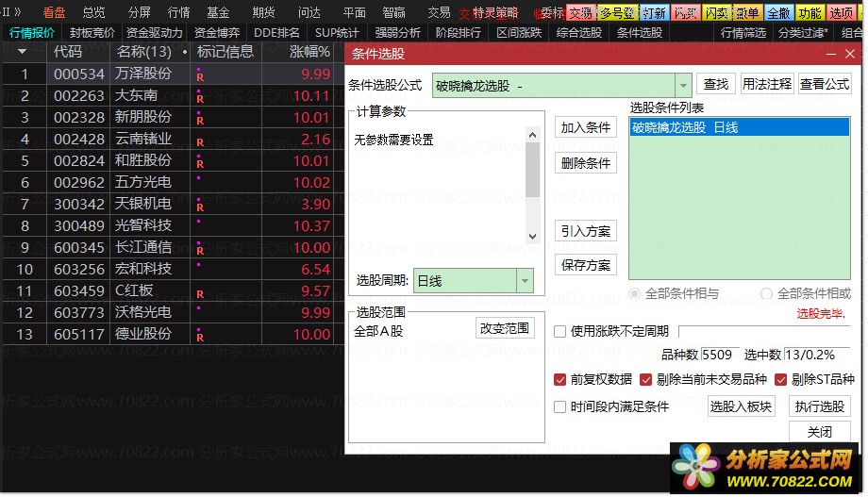
Task: Click the 多号登 multi-account login button
Action: pyautogui.click(x=618, y=13)
